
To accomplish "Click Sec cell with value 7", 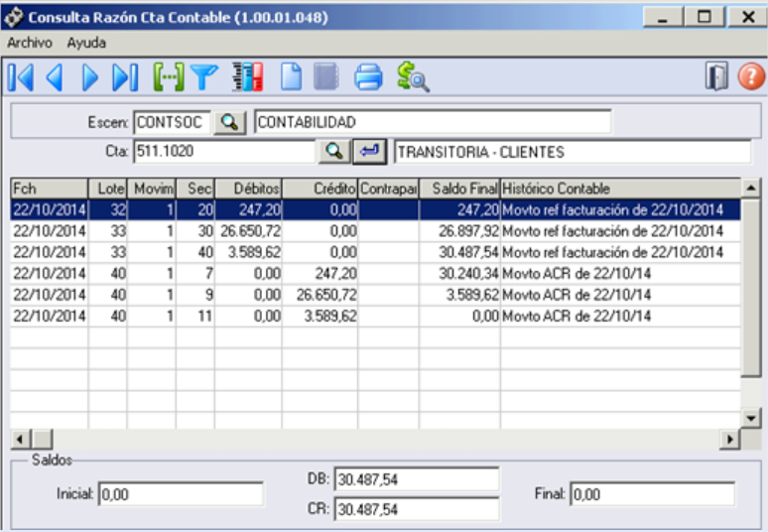I will 194,273.
